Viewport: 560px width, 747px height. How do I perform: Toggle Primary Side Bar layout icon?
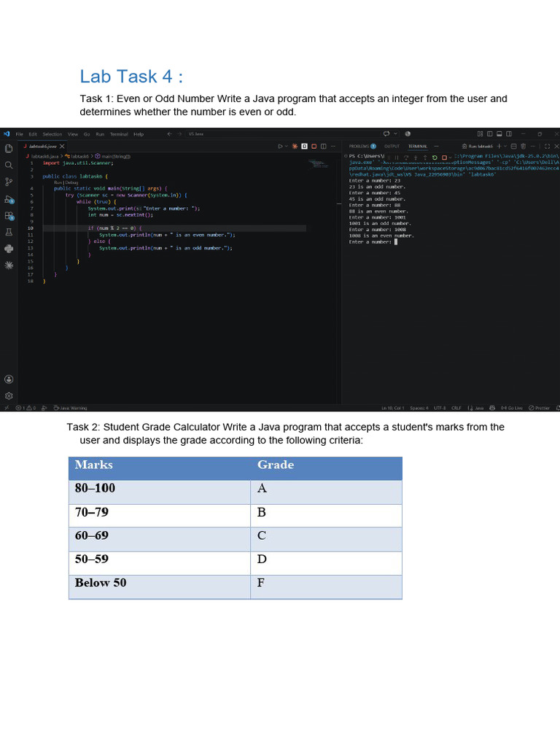click(490, 134)
